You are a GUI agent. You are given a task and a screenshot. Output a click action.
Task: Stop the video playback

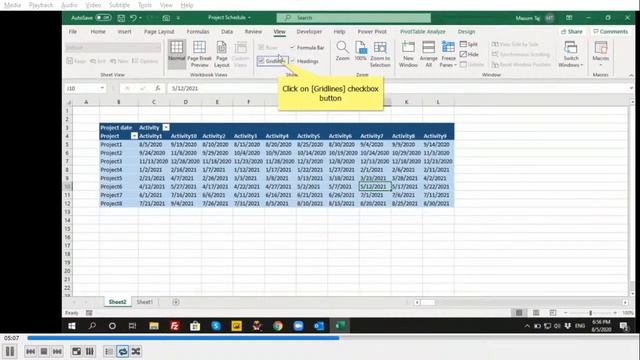pyautogui.click(x=44, y=351)
